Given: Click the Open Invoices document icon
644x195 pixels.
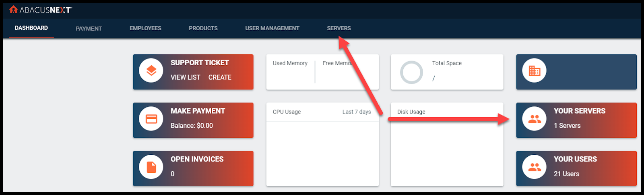Looking at the screenshot, I should 151,167.
